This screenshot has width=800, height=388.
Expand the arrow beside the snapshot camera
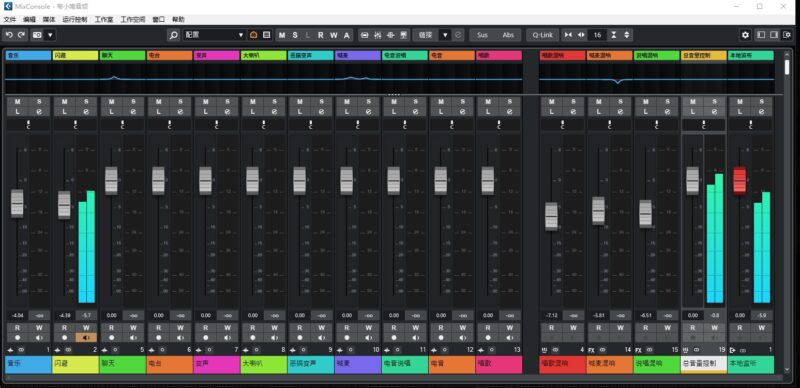pyautogui.click(x=50, y=35)
